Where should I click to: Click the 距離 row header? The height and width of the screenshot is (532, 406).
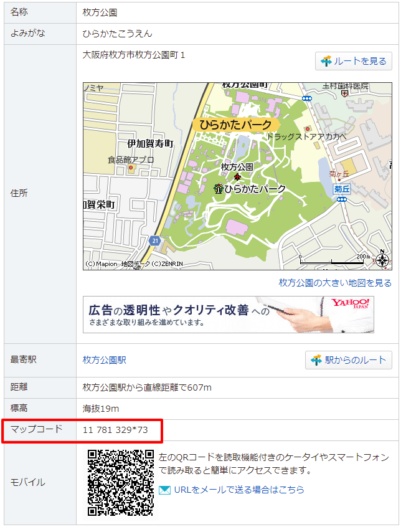[x=40, y=387]
